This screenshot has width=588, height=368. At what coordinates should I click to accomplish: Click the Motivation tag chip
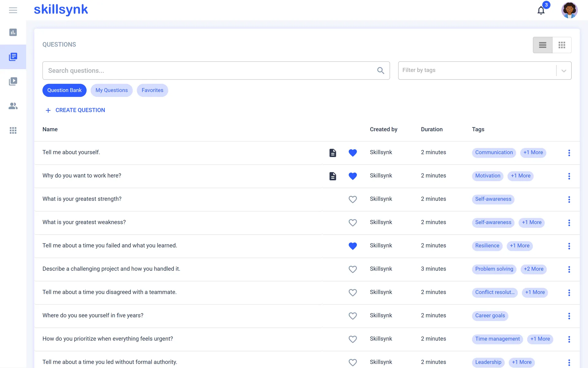point(488,176)
